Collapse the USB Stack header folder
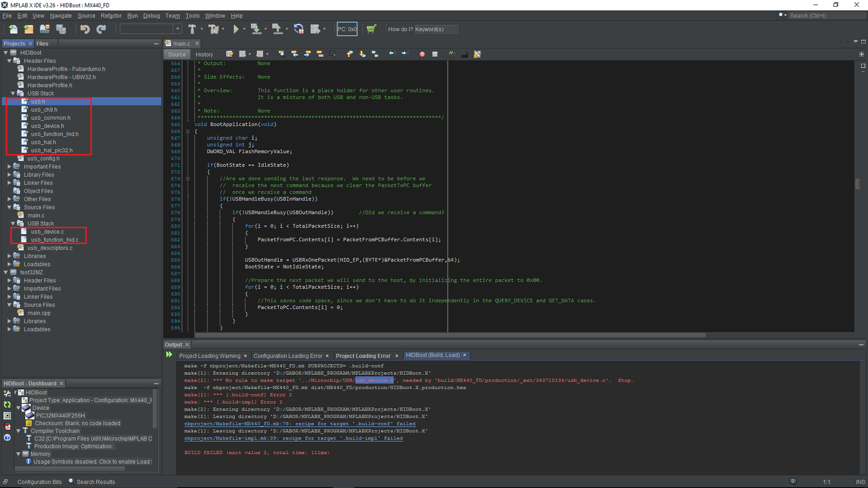The width and height of the screenshot is (868, 488). coord(13,94)
